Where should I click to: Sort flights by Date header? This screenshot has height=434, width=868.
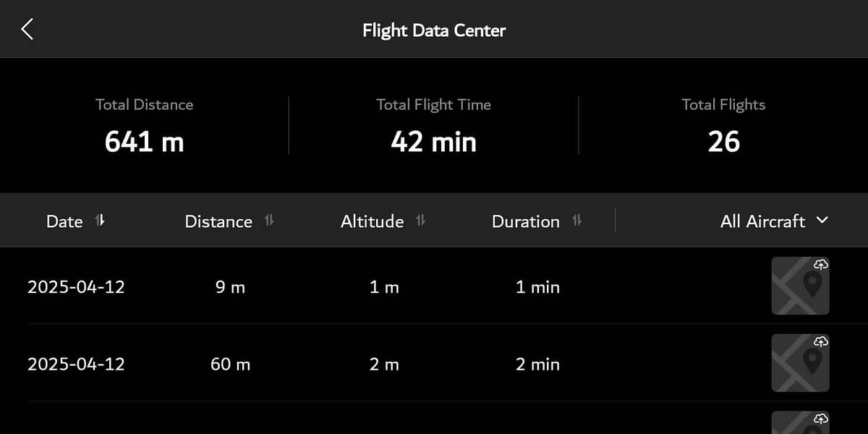point(64,221)
